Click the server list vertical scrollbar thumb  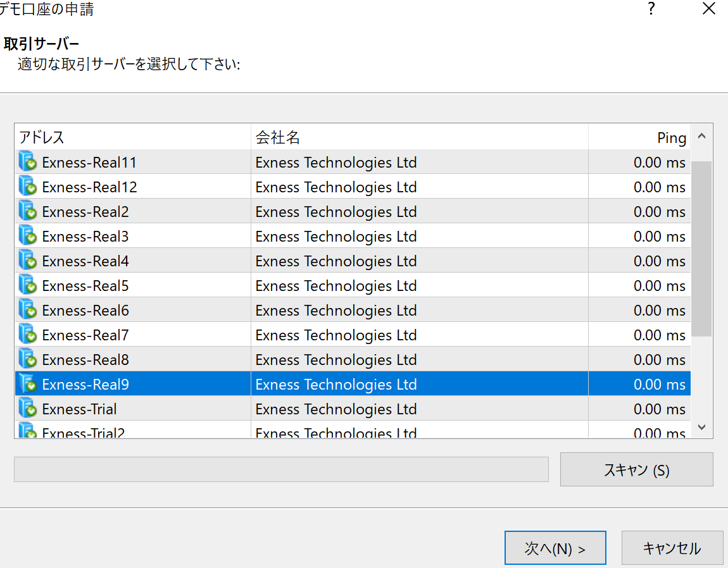701,249
